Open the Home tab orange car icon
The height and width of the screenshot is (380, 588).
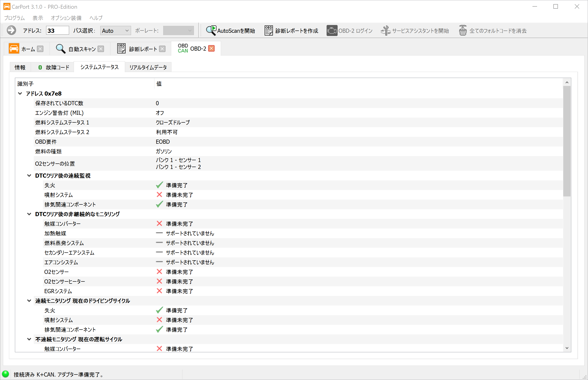(x=14, y=49)
